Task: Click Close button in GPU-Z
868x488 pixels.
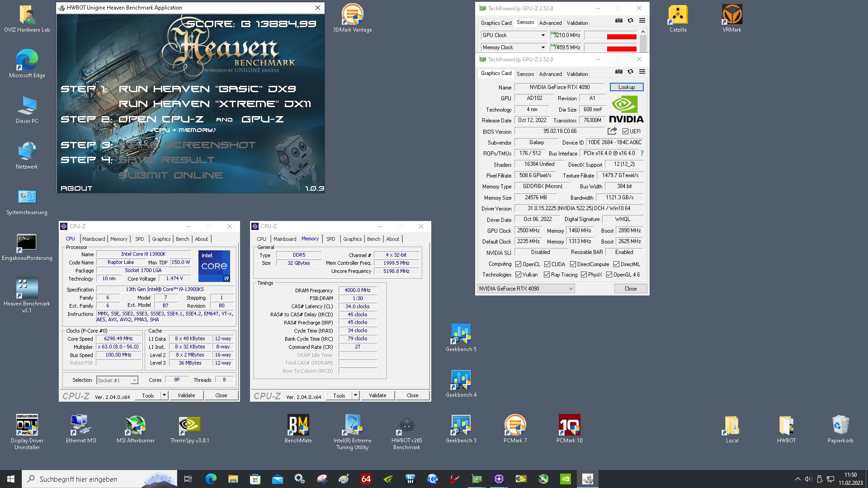Action: coord(630,289)
